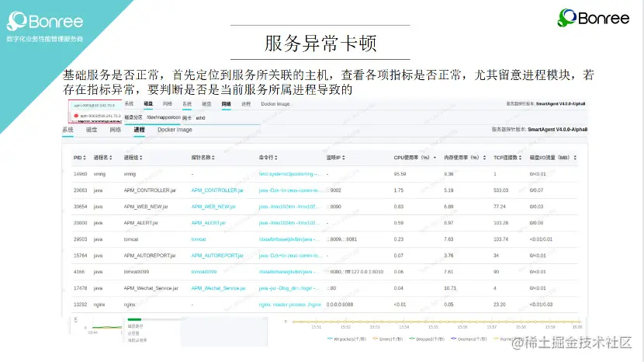
Task: Click yellow chart point at 15:51 mark
Action: pyautogui.click(x=317, y=322)
